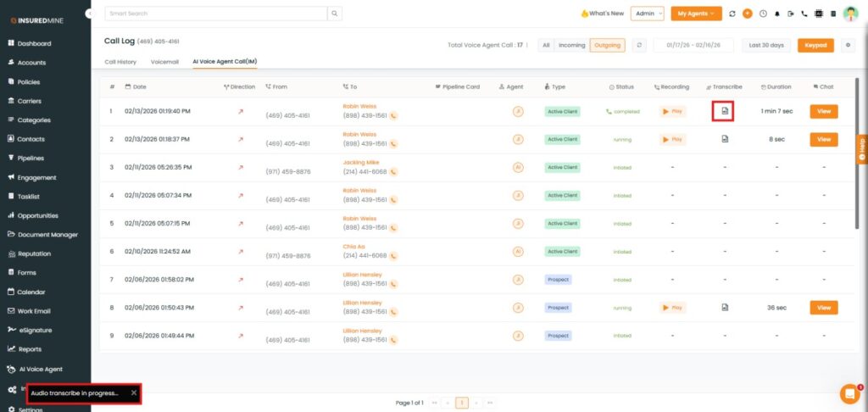The height and width of the screenshot is (412, 868).
Task: Expand the My Agents dropdown
Action: click(695, 14)
